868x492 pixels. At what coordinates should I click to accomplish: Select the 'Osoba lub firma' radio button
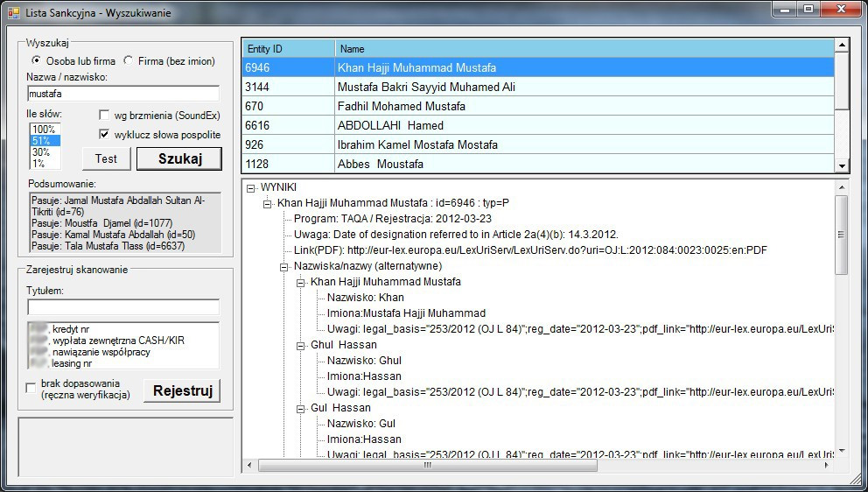click(x=36, y=61)
